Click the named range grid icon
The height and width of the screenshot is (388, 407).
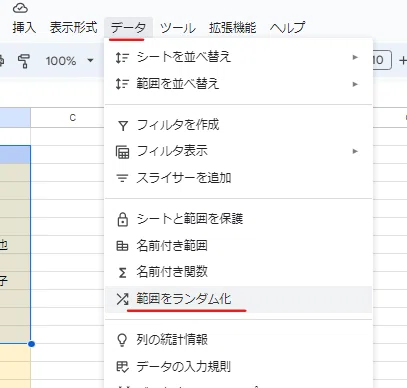[122, 246]
